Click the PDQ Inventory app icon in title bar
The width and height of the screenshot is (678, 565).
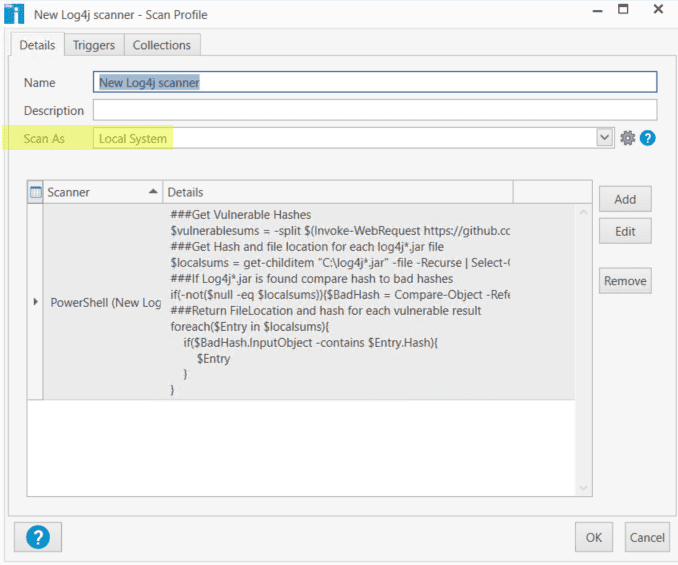pos(14,13)
